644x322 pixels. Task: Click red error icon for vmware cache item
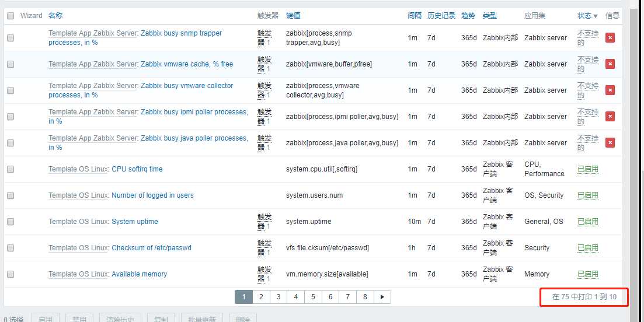pyautogui.click(x=610, y=64)
